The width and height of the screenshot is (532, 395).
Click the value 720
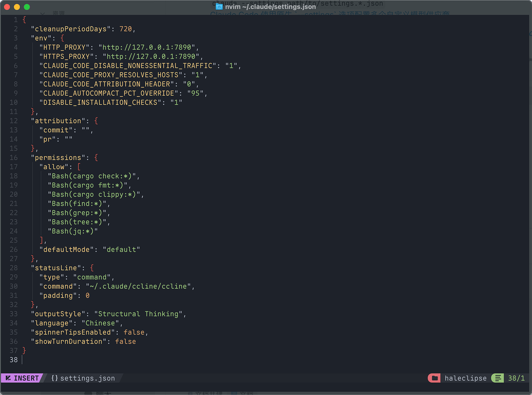[x=126, y=29]
